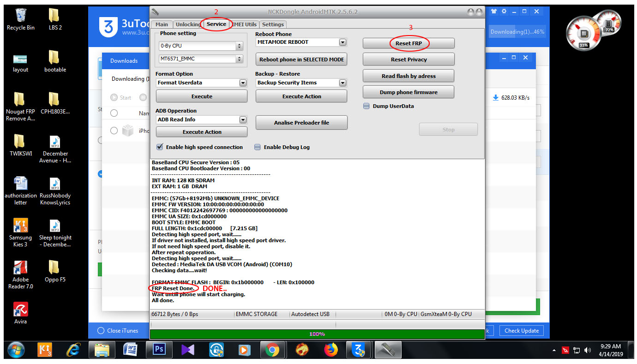Open the authorization letter document icon
637x364 pixels.
click(21, 191)
